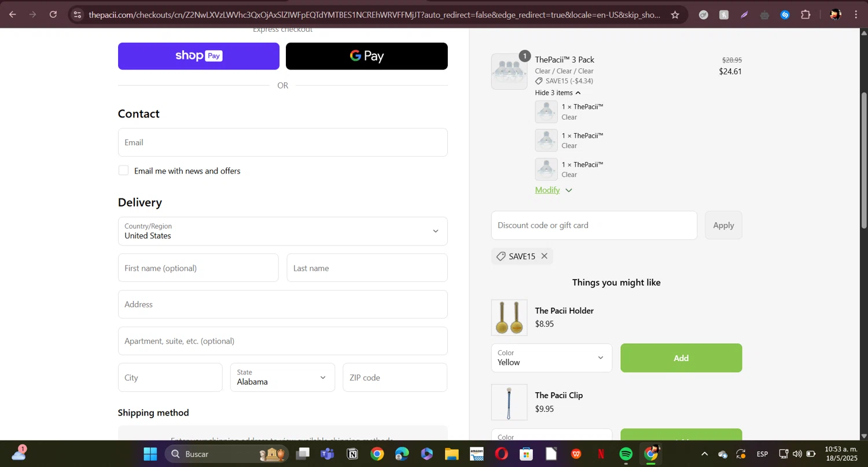Pay with Google Pay
868x467 pixels.
pos(367,56)
